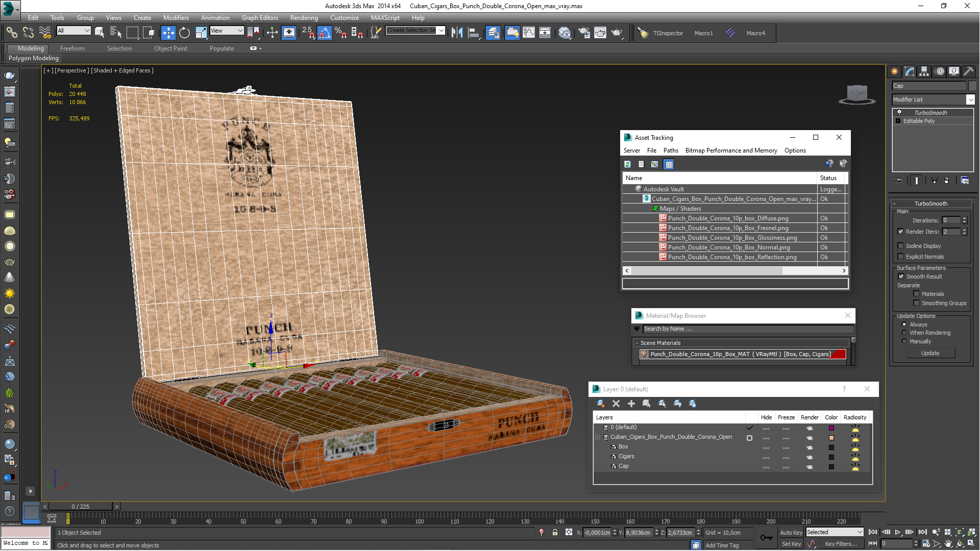Click the Set Key button
Screen dimensions: 980x551
[x=791, y=544]
